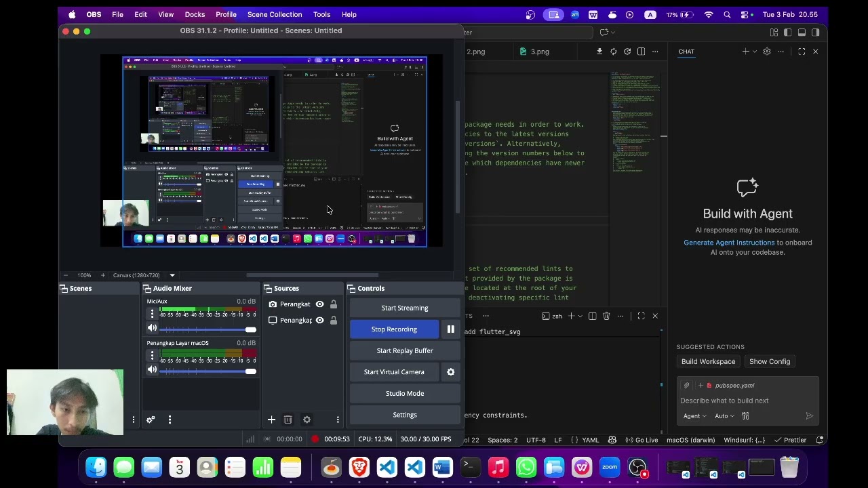Click Build Workspace suggested action
Viewport: 868px width, 488px height.
tap(708, 362)
